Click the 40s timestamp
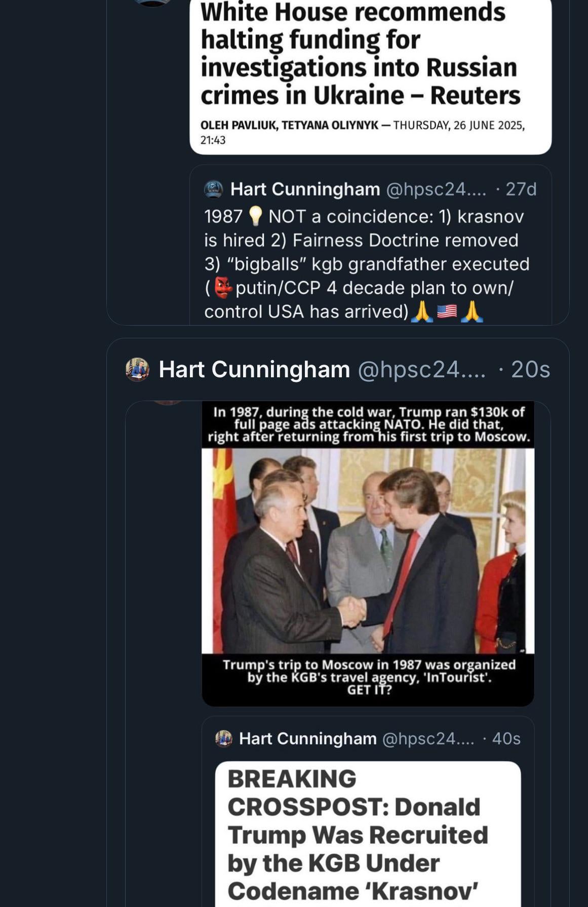 (x=506, y=738)
